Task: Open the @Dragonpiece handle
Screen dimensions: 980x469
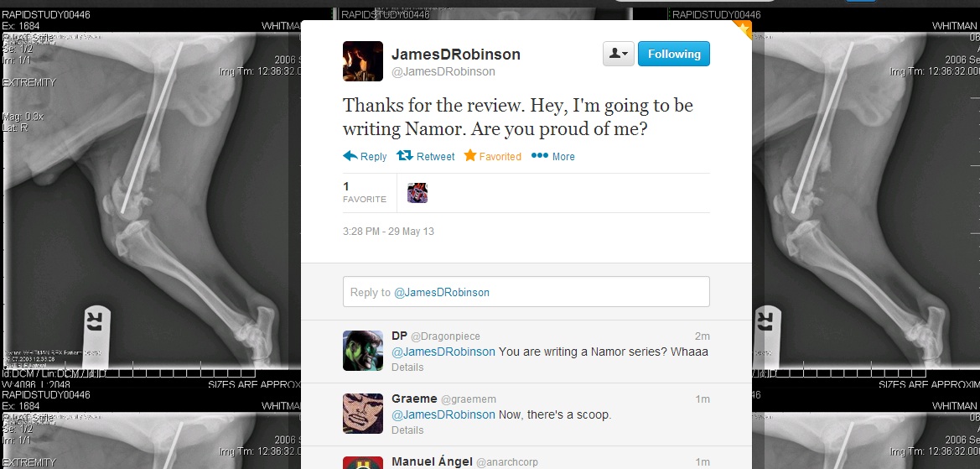Action: [x=446, y=336]
